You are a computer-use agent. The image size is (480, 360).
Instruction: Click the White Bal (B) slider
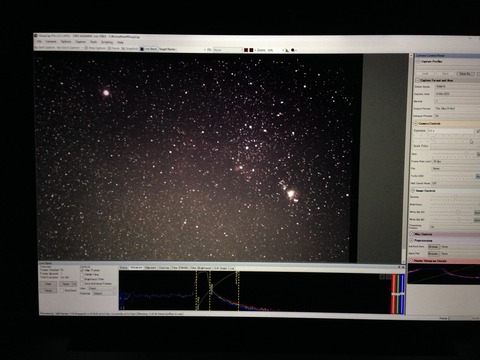[x=452, y=220]
